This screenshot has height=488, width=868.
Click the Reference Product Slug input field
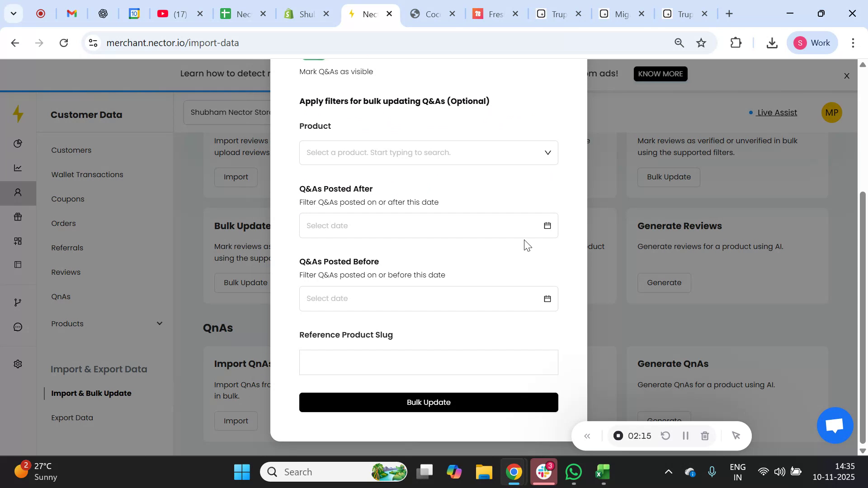pos(428,362)
